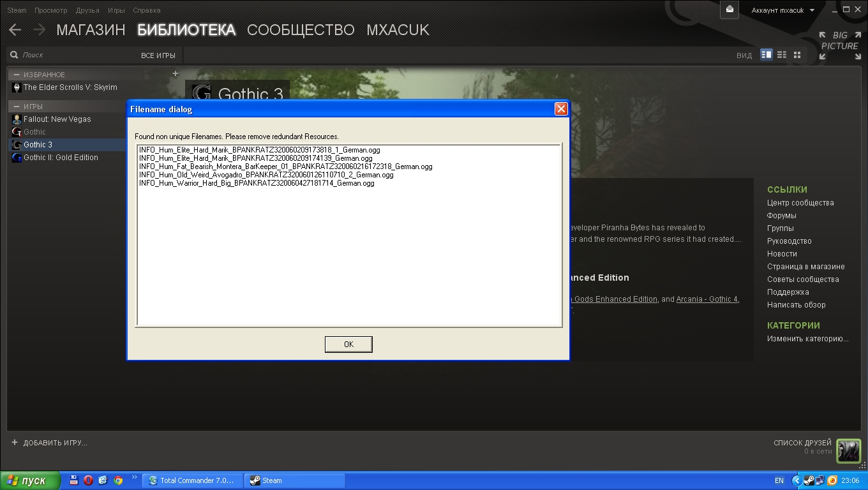Select INFO_Hum_Elite_Hard_Marik ...174139_German.ogg entry
The image size is (868, 490).
(255, 158)
